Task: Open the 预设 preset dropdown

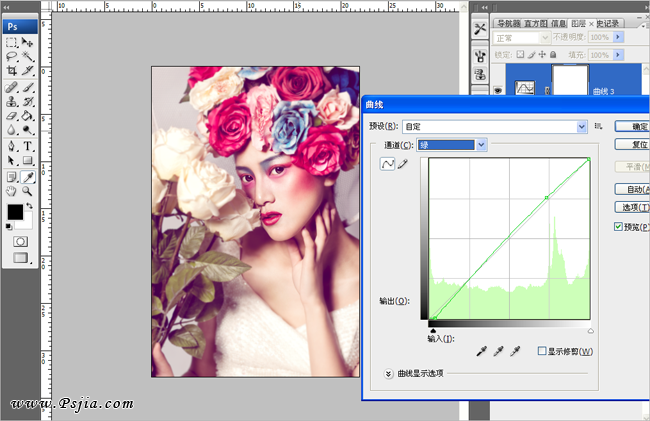Action: [x=581, y=126]
